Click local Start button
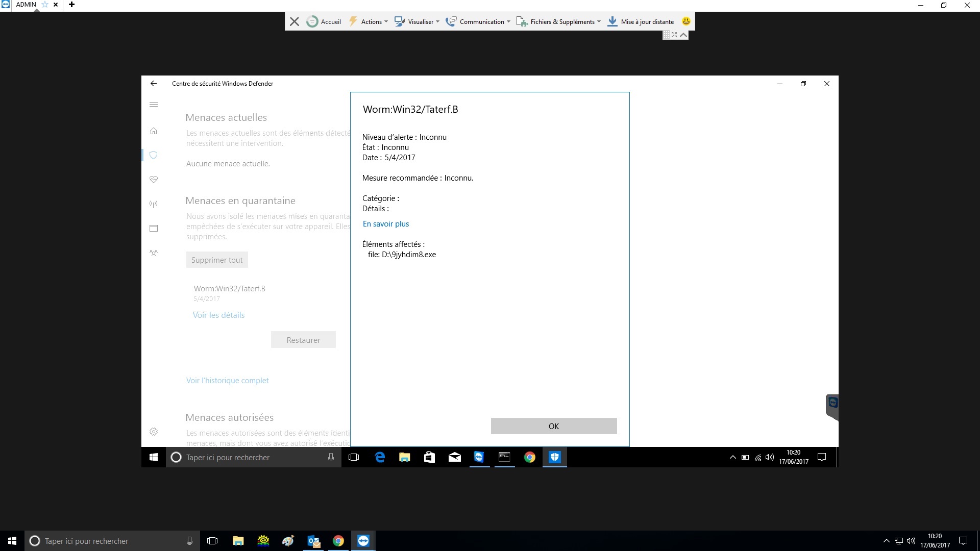980x551 pixels. pos(12,541)
